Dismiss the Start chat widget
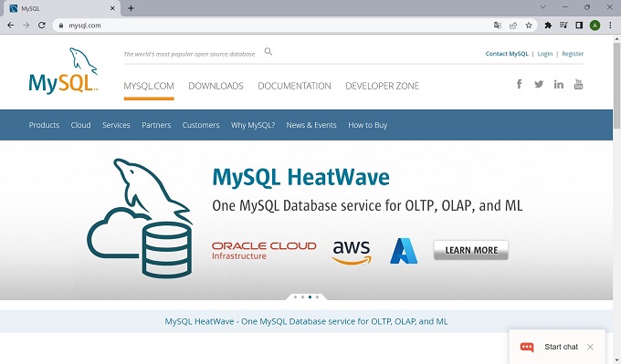 point(590,347)
